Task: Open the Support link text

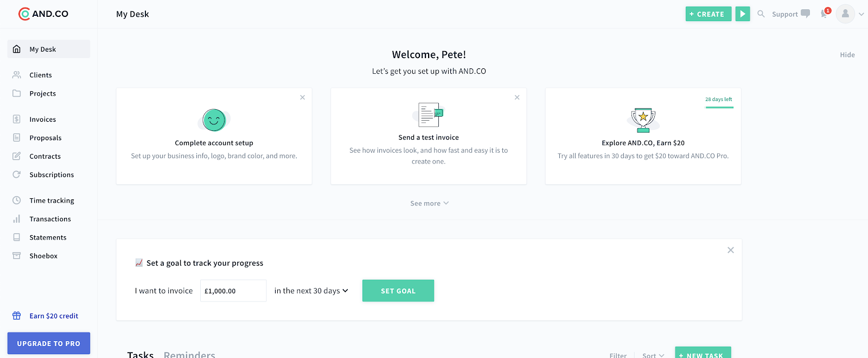Action: [x=784, y=14]
